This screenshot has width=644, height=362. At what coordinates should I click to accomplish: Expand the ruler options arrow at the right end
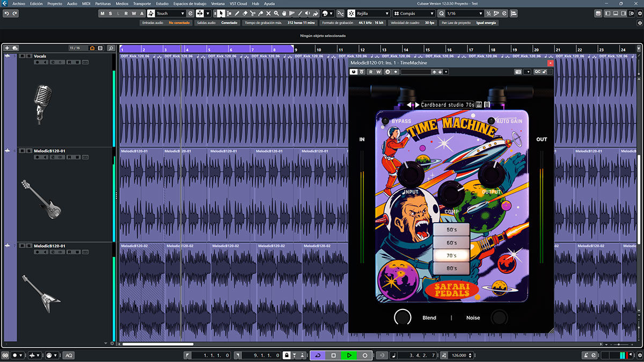pyautogui.click(x=639, y=49)
